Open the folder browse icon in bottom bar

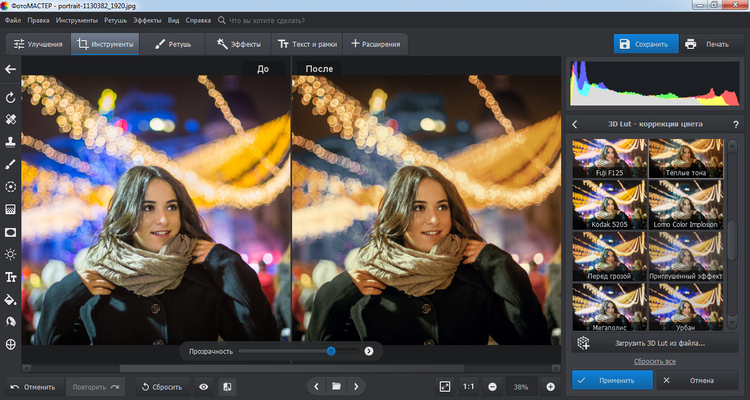click(x=337, y=386)
